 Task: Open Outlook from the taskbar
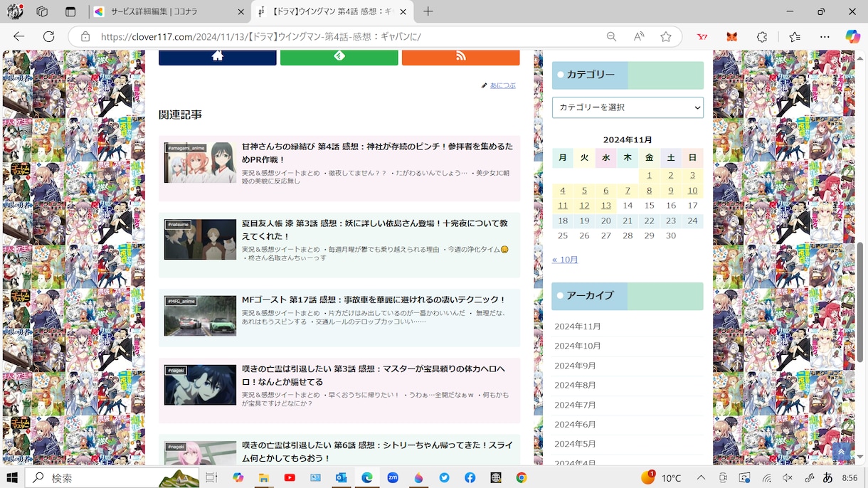tap(342, 477)
